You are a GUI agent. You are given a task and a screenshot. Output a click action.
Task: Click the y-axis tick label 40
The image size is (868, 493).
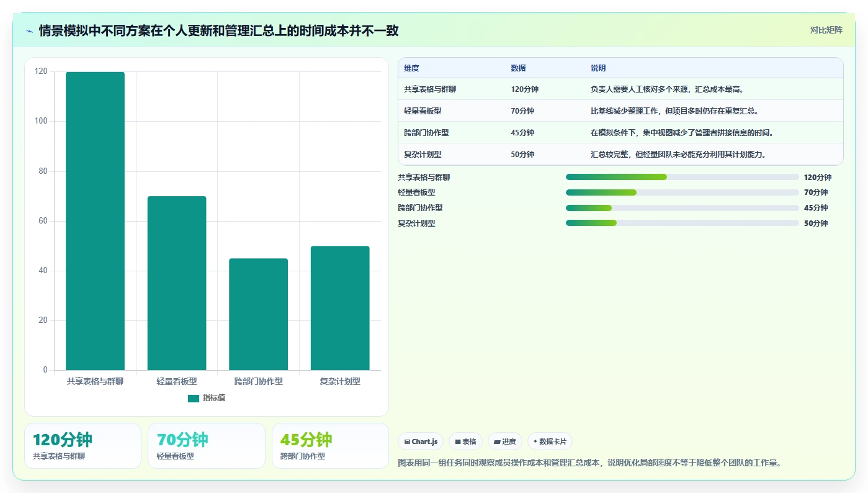43,271
